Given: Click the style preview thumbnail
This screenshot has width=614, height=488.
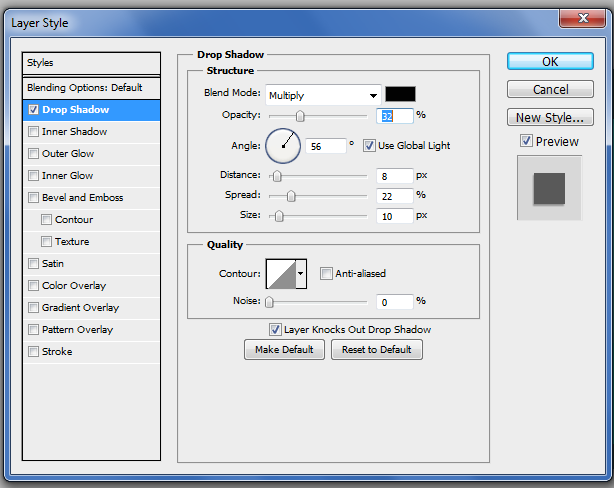Looking at the screenshot, I should tap(548, 187).
